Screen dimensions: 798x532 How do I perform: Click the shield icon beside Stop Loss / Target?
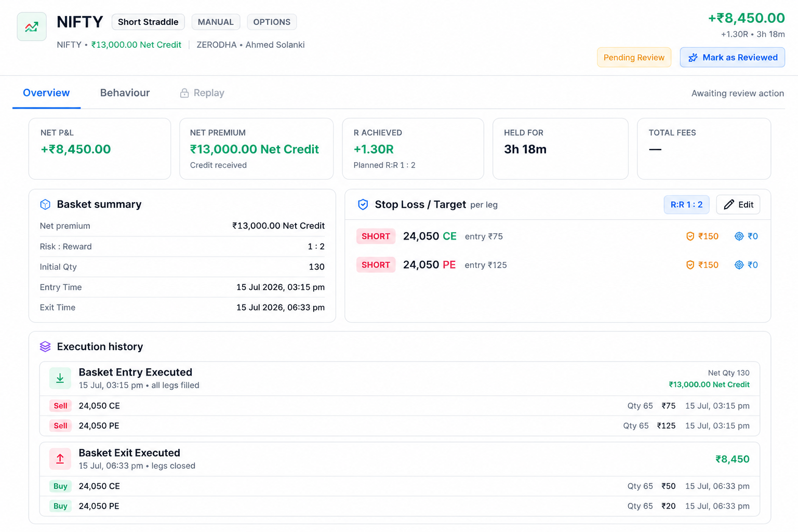(363, 205)
